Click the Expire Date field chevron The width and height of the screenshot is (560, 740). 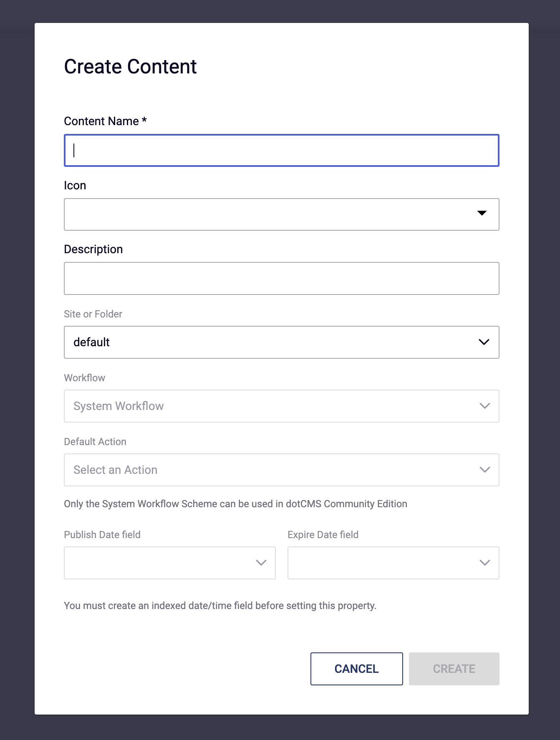(484, 563)
